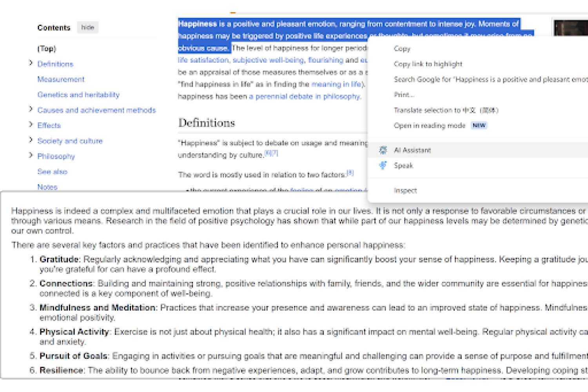
Task: Click the AI Assistant gear icon
Action: point(383,150)
